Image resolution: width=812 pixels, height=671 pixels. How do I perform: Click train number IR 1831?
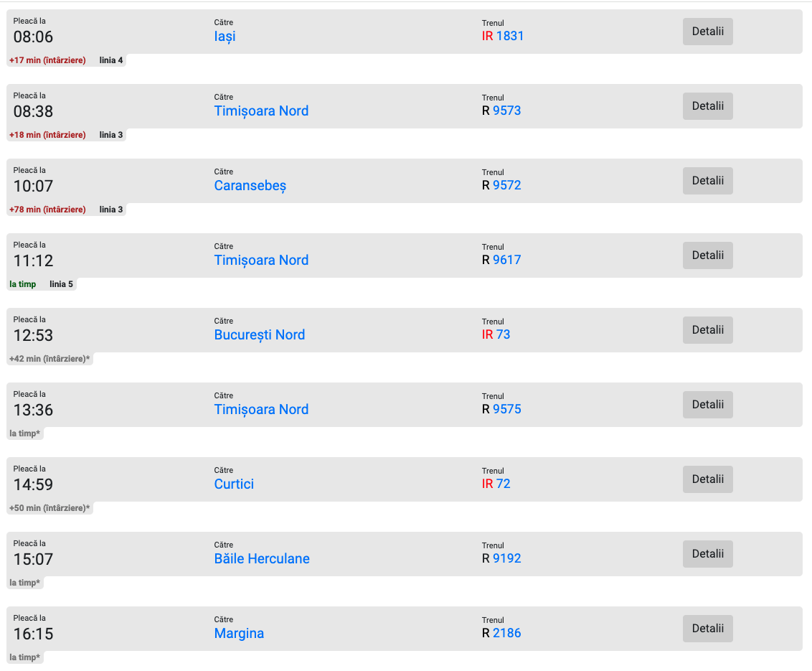[509, 36]
